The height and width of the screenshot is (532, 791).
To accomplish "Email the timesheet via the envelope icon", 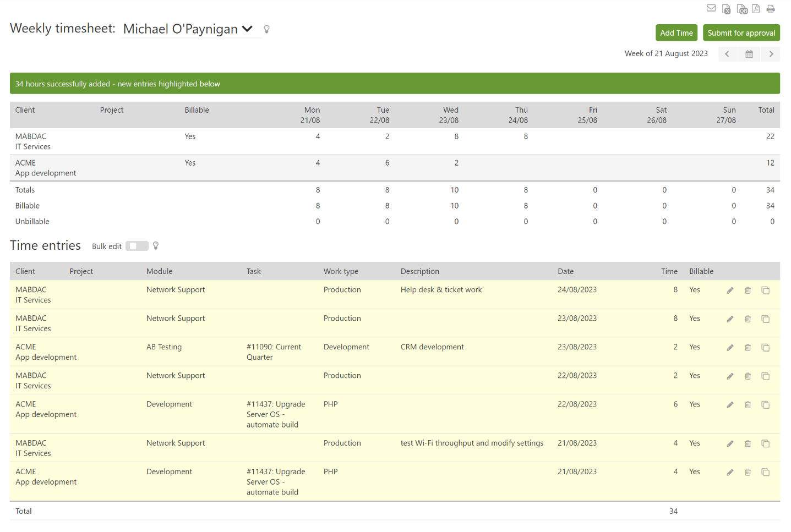I will click(x=711, y=8).
